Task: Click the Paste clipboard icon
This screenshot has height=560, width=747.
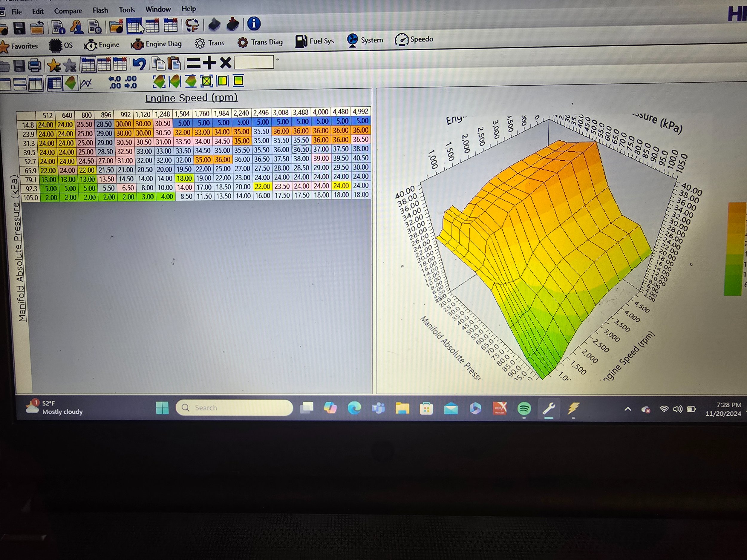Action: [174, 63]
